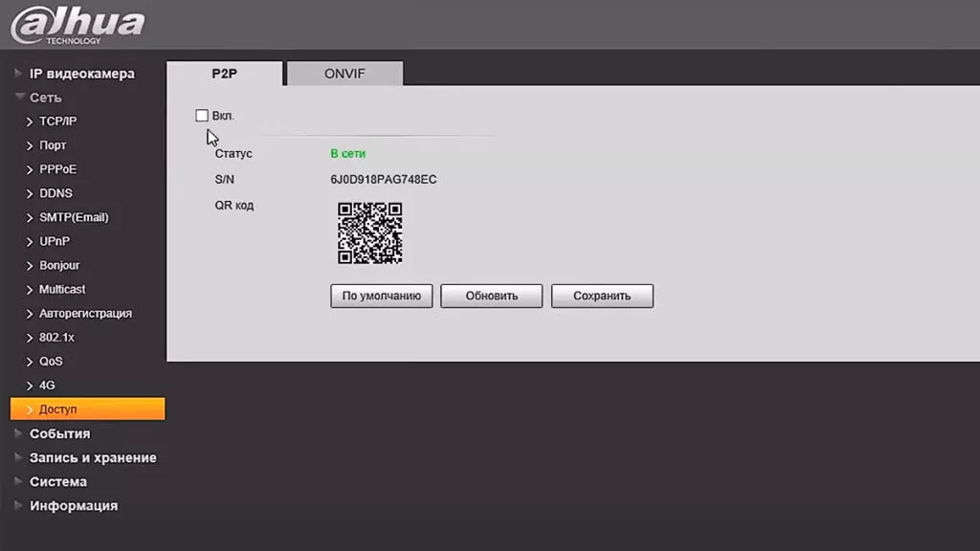Expand the "IP видеокамера" section triangle
The width and height of the screenshot is (980, 551).
coord(18,73)
